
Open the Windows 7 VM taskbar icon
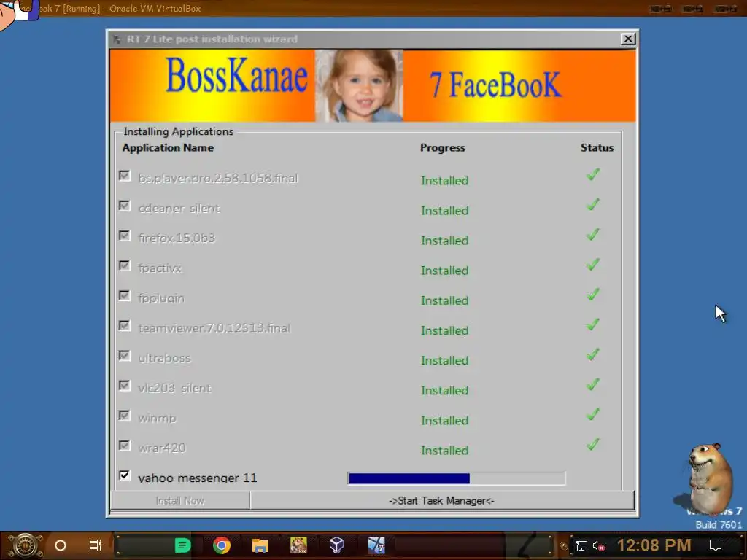click(376, 545)
